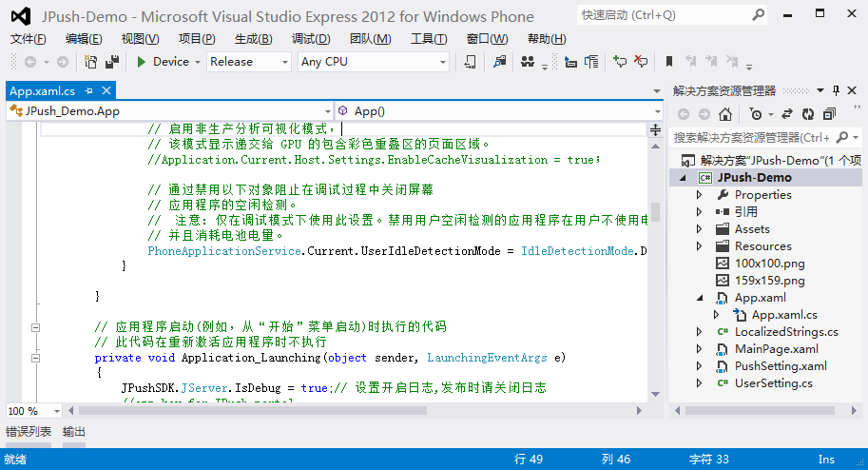Screen dimensions: 868x470
Task: Select 159x159.png file
Action: tap(769, 281)
